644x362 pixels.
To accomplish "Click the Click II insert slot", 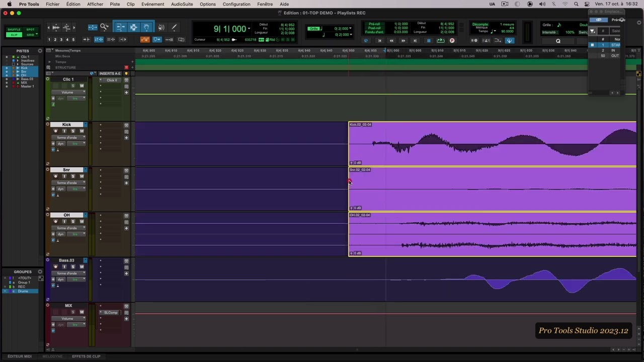I will pos(111,80).
